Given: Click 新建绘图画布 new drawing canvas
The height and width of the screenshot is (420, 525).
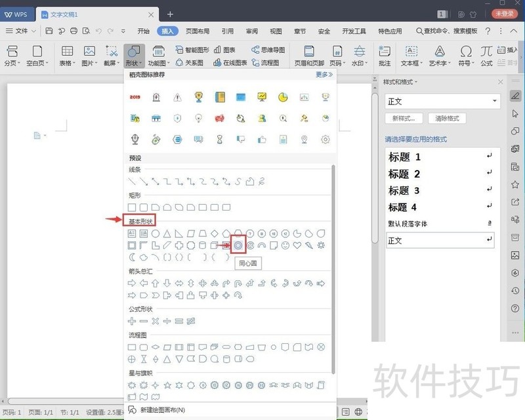Looking at the screenshot, I should [157, 410].
